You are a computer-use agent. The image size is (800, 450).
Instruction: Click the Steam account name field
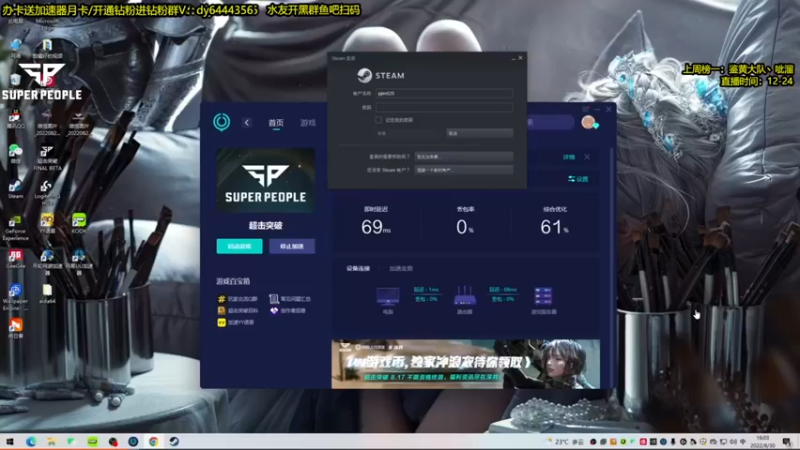[444, 93]
